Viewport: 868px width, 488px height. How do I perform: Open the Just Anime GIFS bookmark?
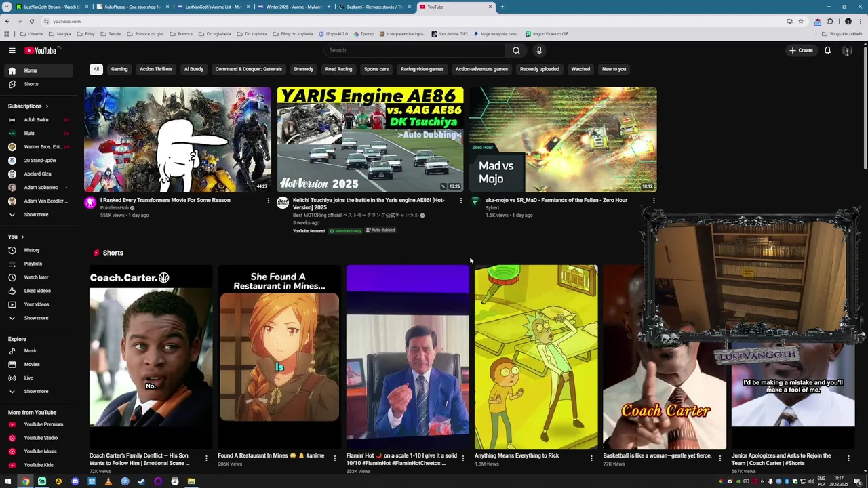click(450, 34)
